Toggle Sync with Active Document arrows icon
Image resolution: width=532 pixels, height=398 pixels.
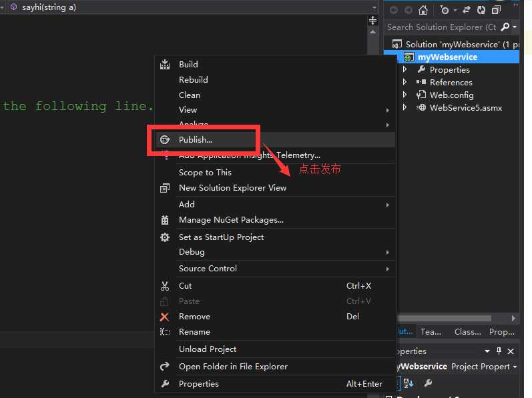pyautogui.click(x=467, y=10)
